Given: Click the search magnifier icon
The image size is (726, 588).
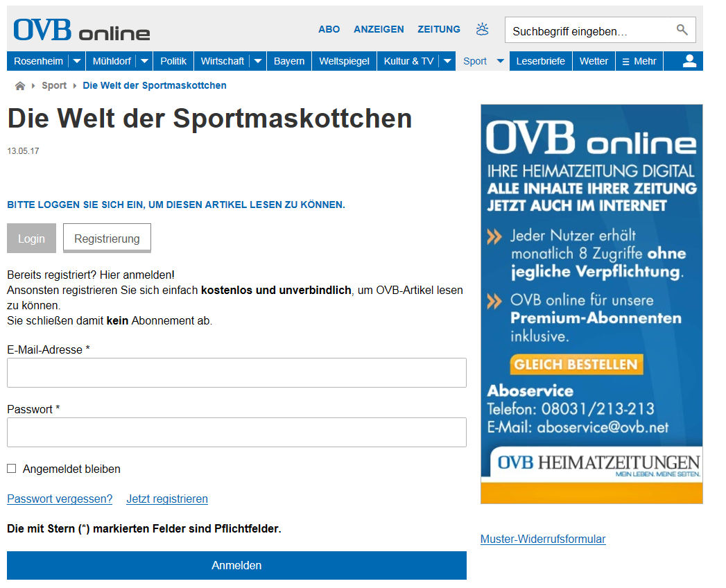Looking at the screenshot, I should coord(680,30).
